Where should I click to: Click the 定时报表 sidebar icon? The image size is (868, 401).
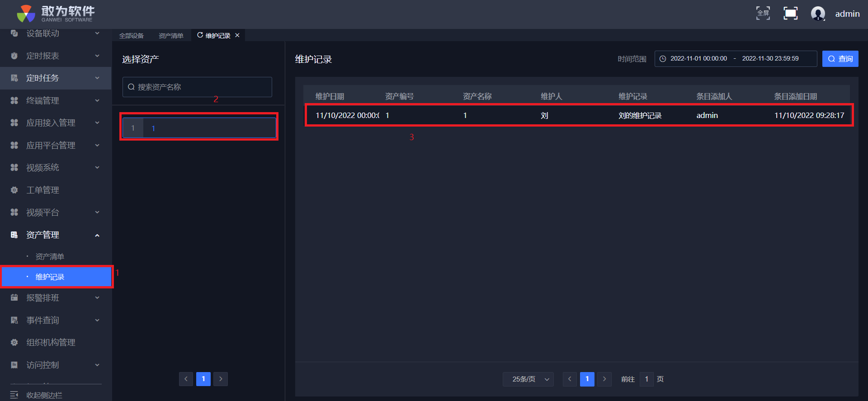tap(14, 56)
